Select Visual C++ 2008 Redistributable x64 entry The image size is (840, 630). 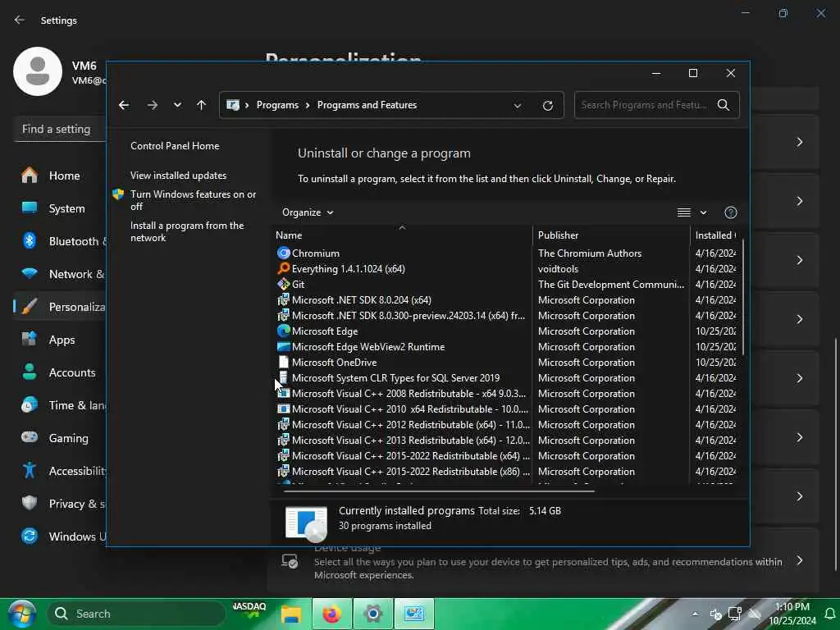(x=409, y=393)
